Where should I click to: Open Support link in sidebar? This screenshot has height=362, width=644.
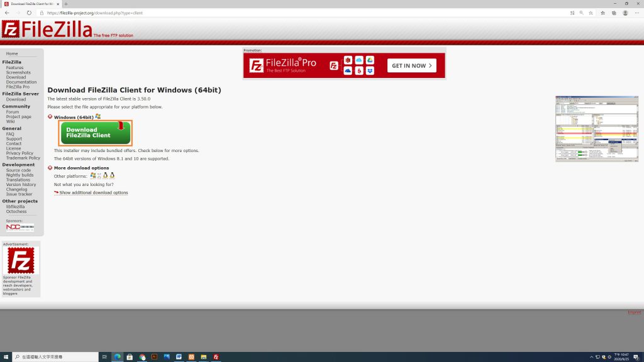[x=14, y=139]
